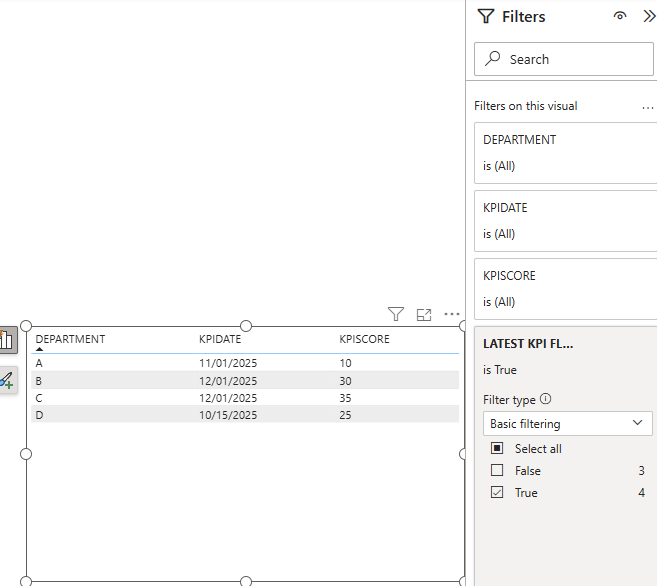Viewport: 657px width, 586px height.
Task: Click the 'Filters on this visual' label
Action: point(525,106)
